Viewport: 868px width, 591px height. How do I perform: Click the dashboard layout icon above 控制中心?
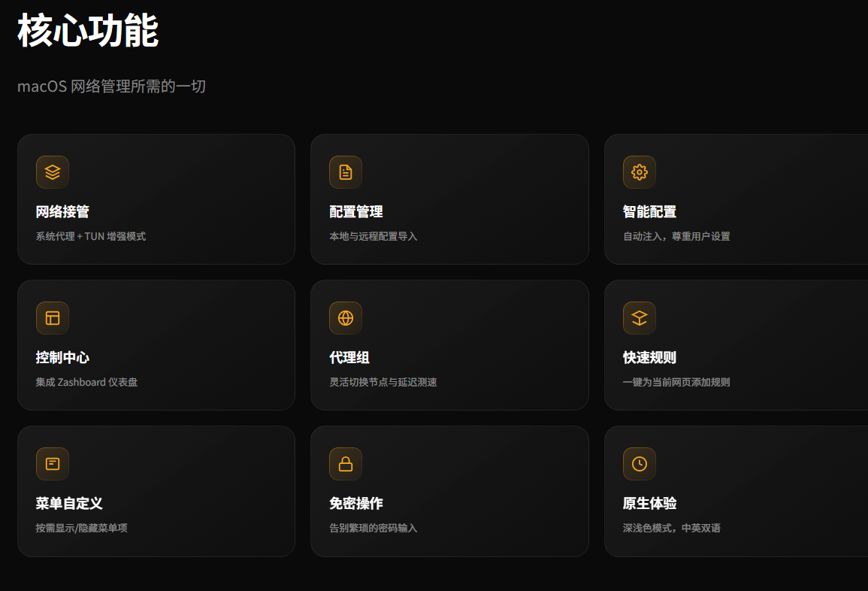(53, 318)
